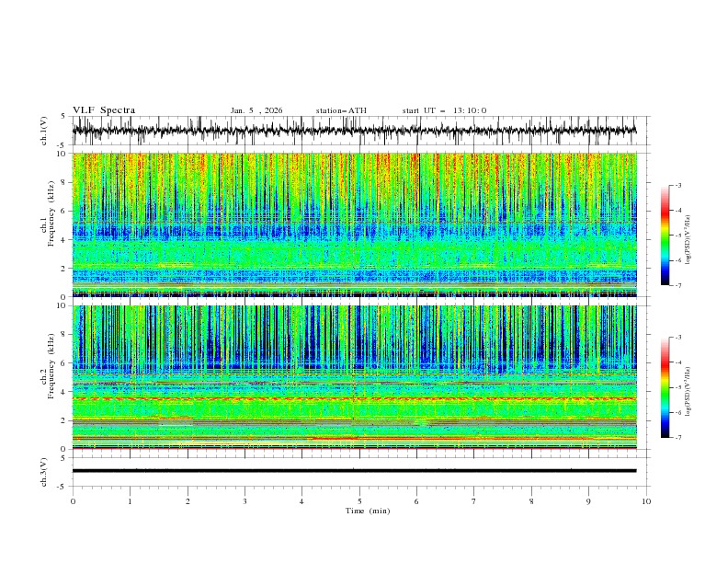Screen dimensions: 728x563
Task: Click the 'VLF Spectra' title text
Action: 104,110
